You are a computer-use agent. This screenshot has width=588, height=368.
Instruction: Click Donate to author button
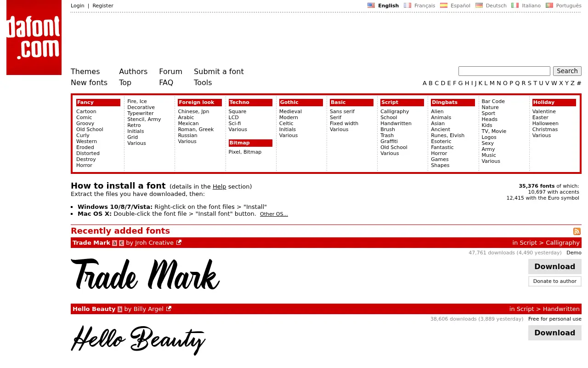coord(554,281)
